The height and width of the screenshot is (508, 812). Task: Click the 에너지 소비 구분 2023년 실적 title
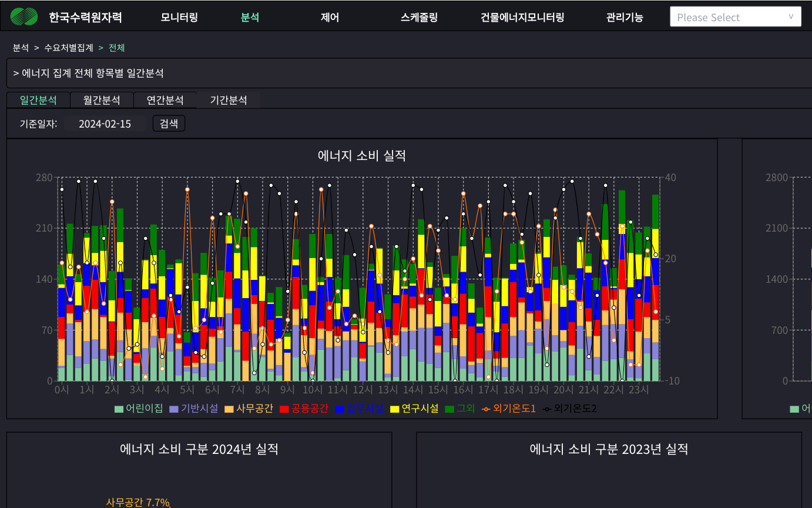tap(609, 449)
